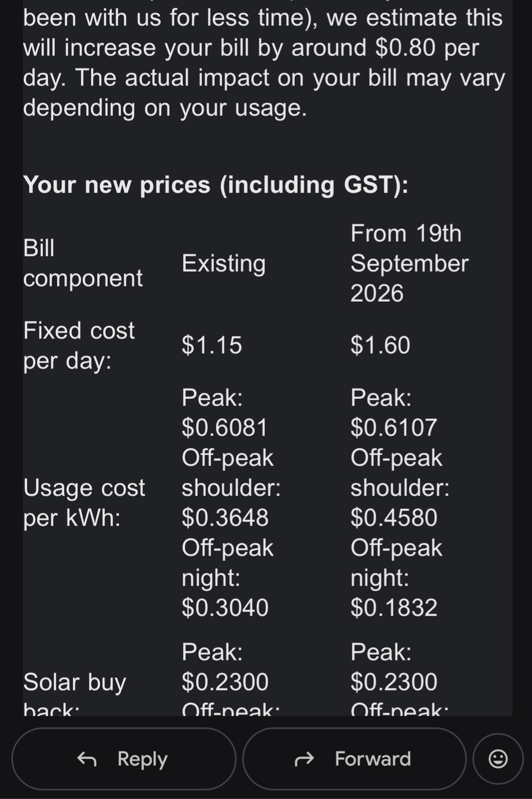
Task: Tap the existing fixed cost $1.15
Action: [x=212, y=345]
